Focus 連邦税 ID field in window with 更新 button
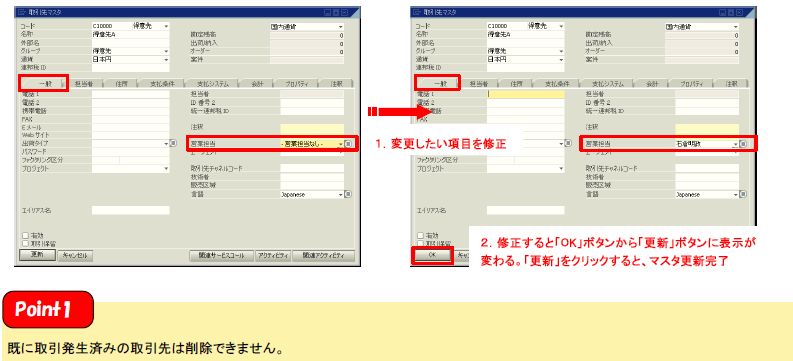Viewport: 793px width, 361px height. pos(130,68)
